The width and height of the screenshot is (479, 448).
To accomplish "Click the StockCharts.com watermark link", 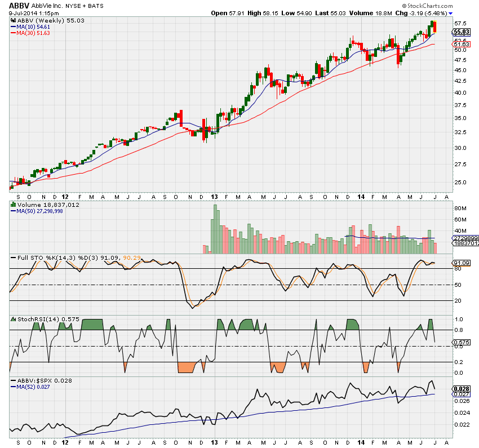I will pyautogui.click(x=427, y=6).
